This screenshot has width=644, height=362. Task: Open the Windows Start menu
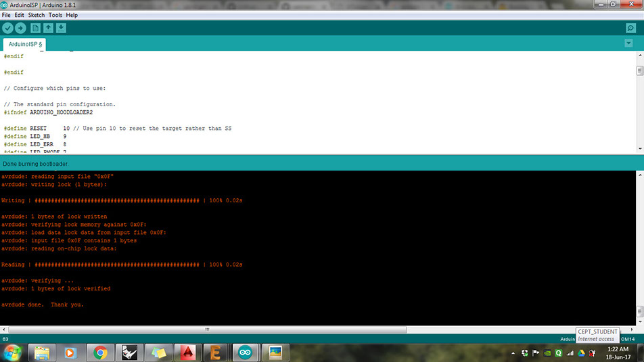pos(12,353)
